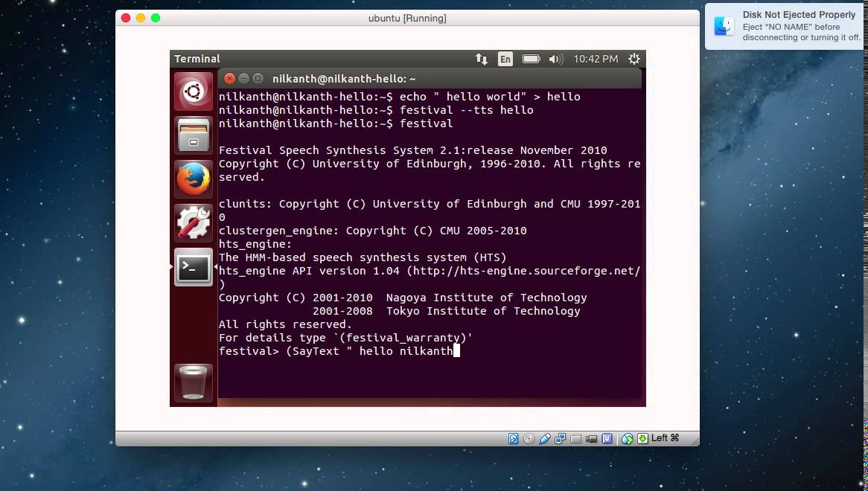Click the nilkanth@nilkanth-hello: ~ terminal title
Image resolution: width=868 pixels, height=491 pixels.
pos(344,79)
